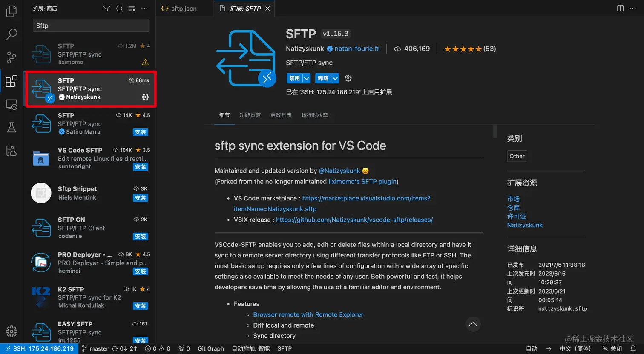Click sync changes indicator in status bar
644x354 pixels.
[124, 348]
